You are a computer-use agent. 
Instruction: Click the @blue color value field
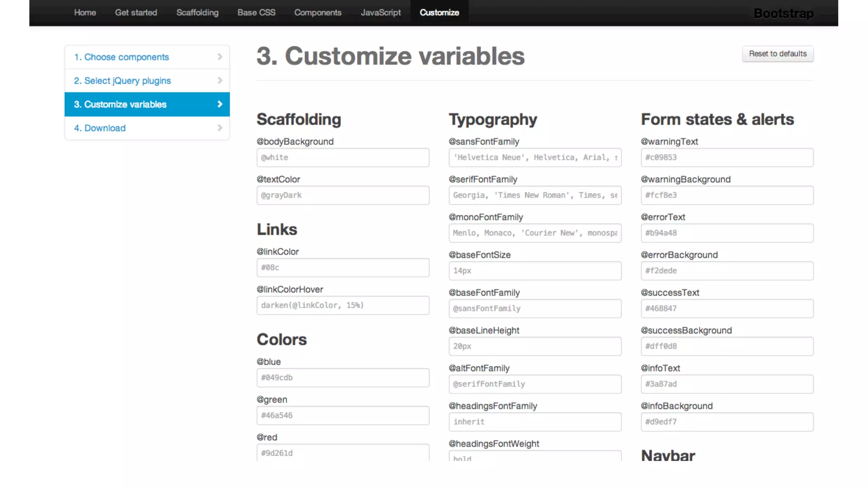pos(342,378)
